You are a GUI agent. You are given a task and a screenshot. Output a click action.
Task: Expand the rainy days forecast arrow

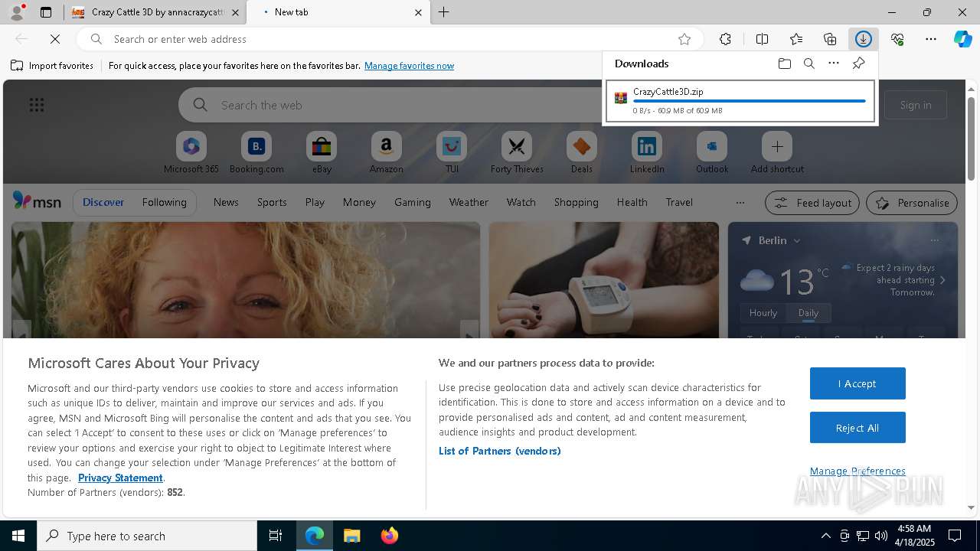coord(942,280)
